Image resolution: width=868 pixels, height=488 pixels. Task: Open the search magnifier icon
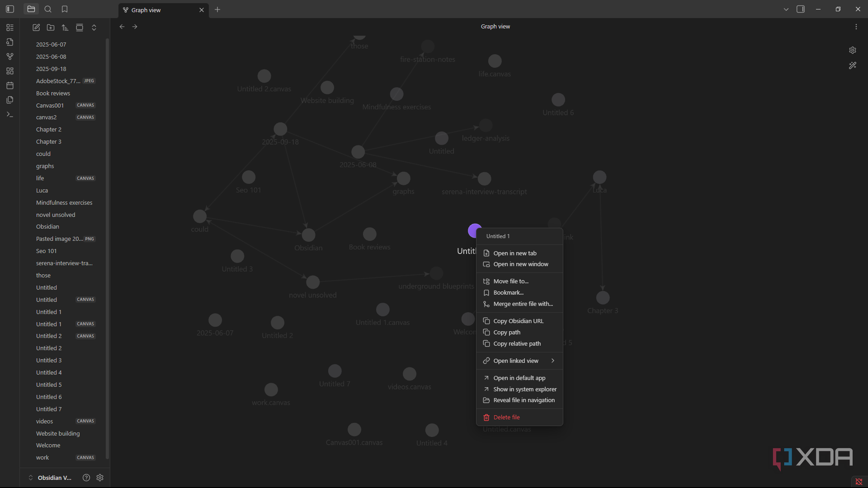48,9
